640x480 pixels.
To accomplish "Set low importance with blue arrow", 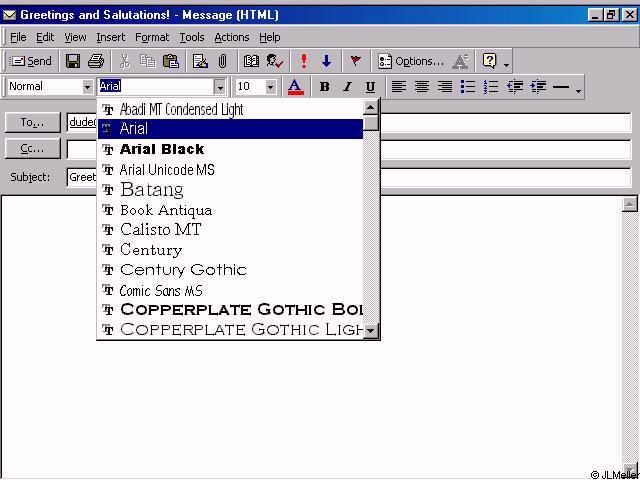I will 326,61.
